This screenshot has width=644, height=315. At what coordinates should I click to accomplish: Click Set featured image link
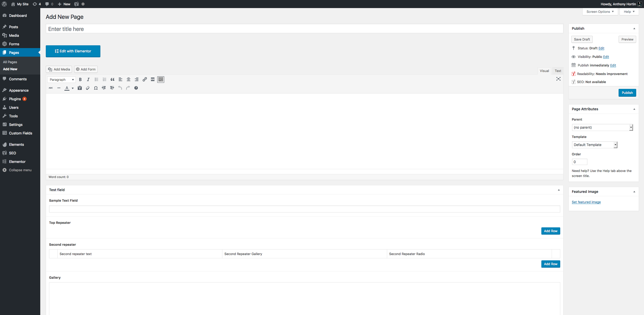pos(586,202)
